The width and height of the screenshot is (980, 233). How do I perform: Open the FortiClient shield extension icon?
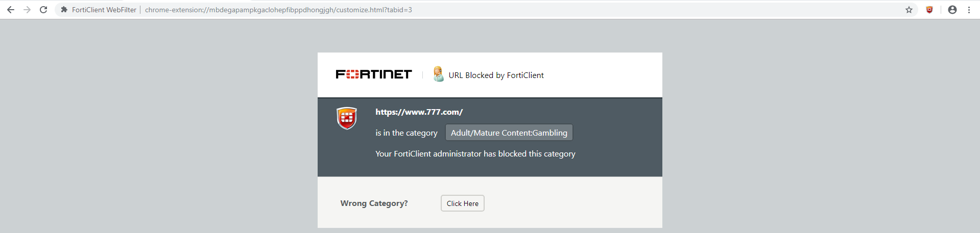point(929,10)
